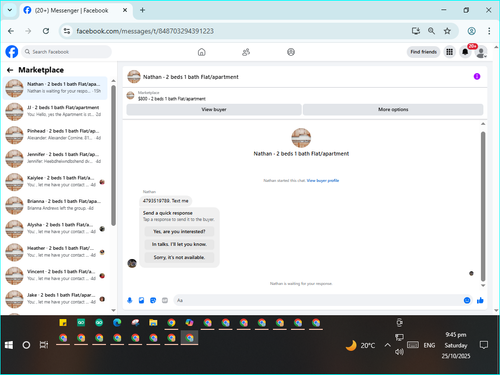The height and width of the screenshot is (375, 500).
Task: Open the Jennifer conversation in the list
Action: (x=55, y=158)
